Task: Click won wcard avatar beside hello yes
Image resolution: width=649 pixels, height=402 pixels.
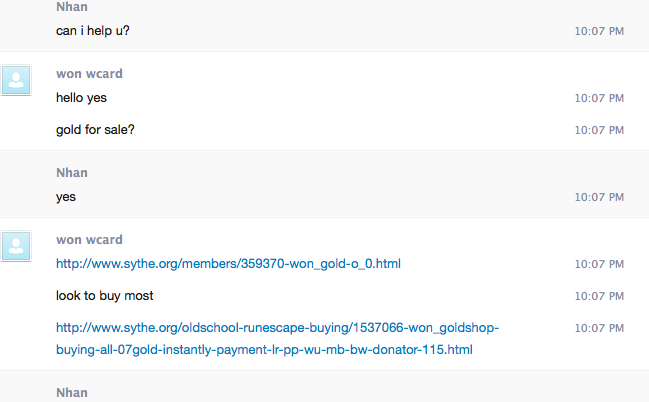Action: (x=16, y=80)
